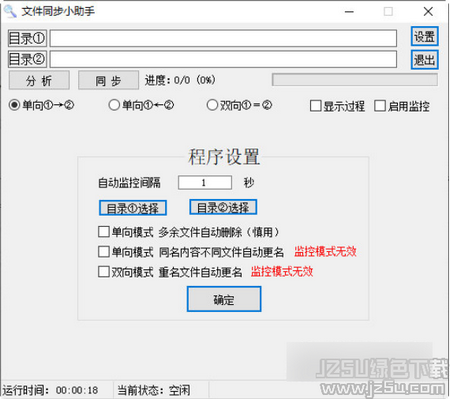Screen dimensions: 450x399
Task: Click 目录②选择 button
Action: (223, 207)
